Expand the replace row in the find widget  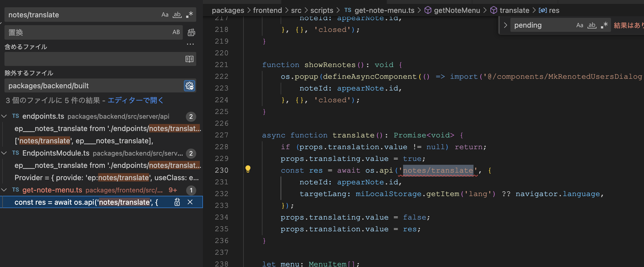coord(505,25)
